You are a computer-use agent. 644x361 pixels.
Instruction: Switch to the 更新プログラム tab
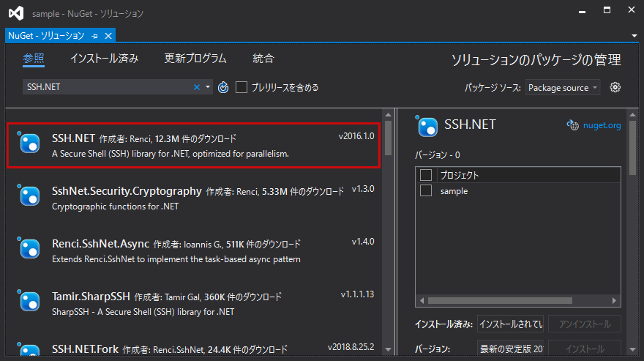(195, 59)
